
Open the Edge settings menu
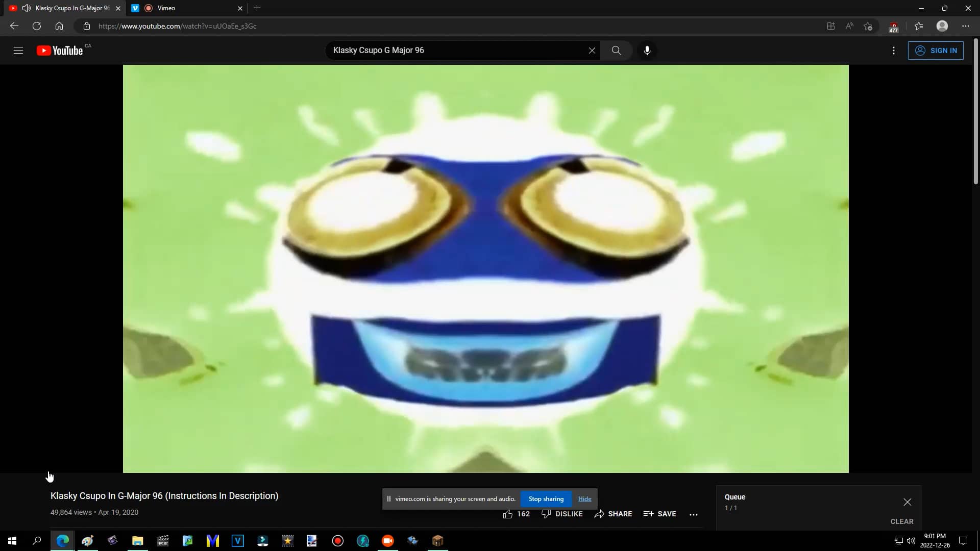(x=965, y=26)
